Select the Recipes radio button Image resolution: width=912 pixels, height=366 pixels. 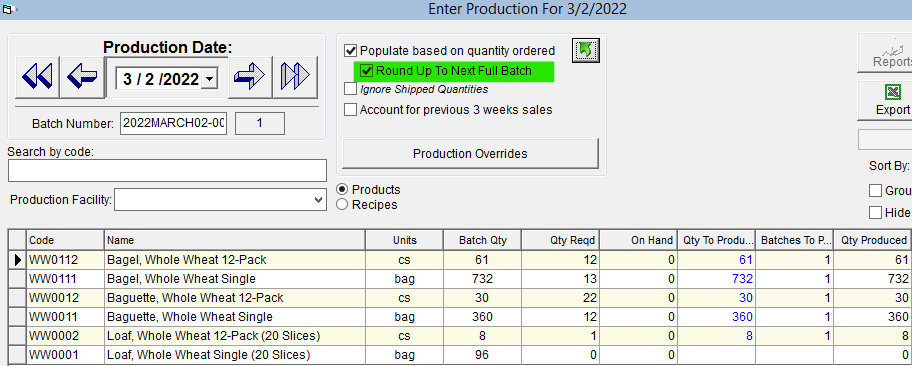coord(343,205)
